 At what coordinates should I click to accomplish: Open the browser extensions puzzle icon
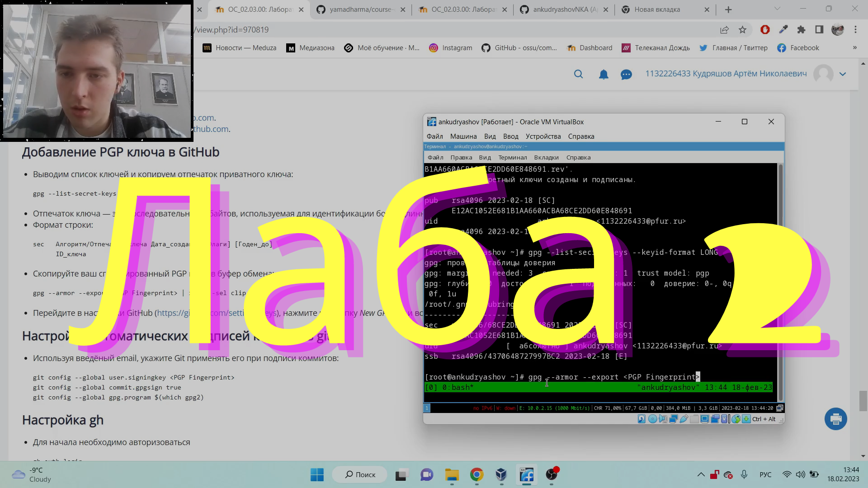pos(801,30)
